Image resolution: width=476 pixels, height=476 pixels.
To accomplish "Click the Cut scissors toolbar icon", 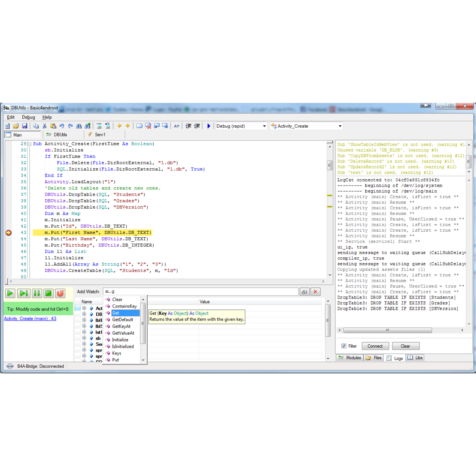I will coord(45,126).
